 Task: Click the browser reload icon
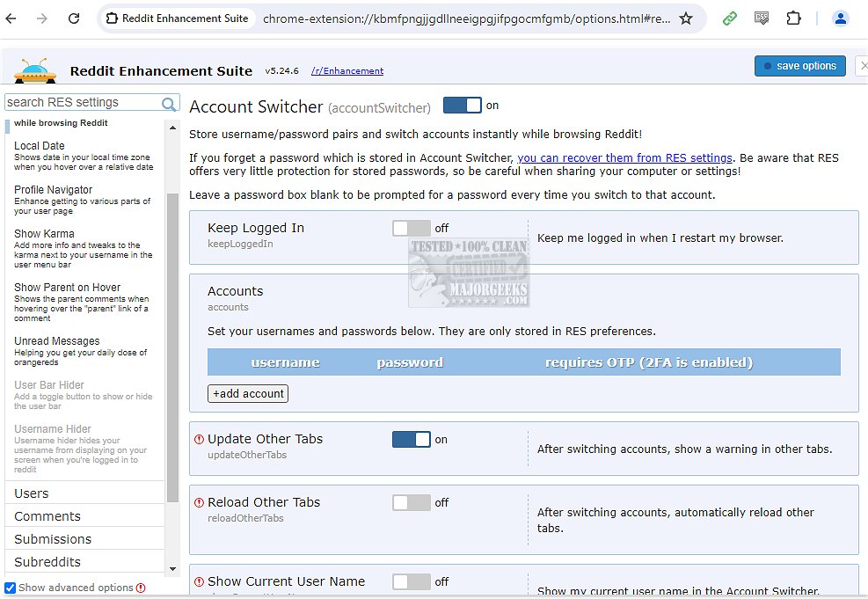[x=74, y=18]
